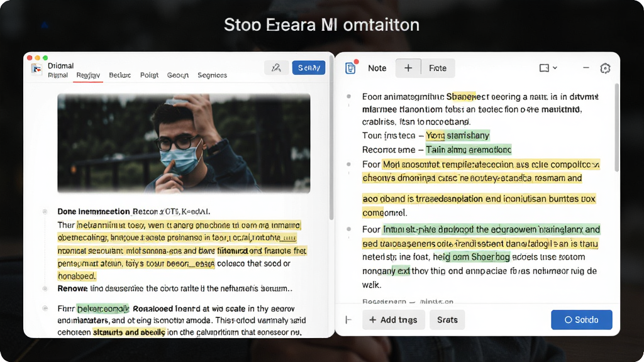Click highlighted phrase sitaurts and abeolls
The image size is (644, 362).
pyautogui.click(x=129, y=332)
